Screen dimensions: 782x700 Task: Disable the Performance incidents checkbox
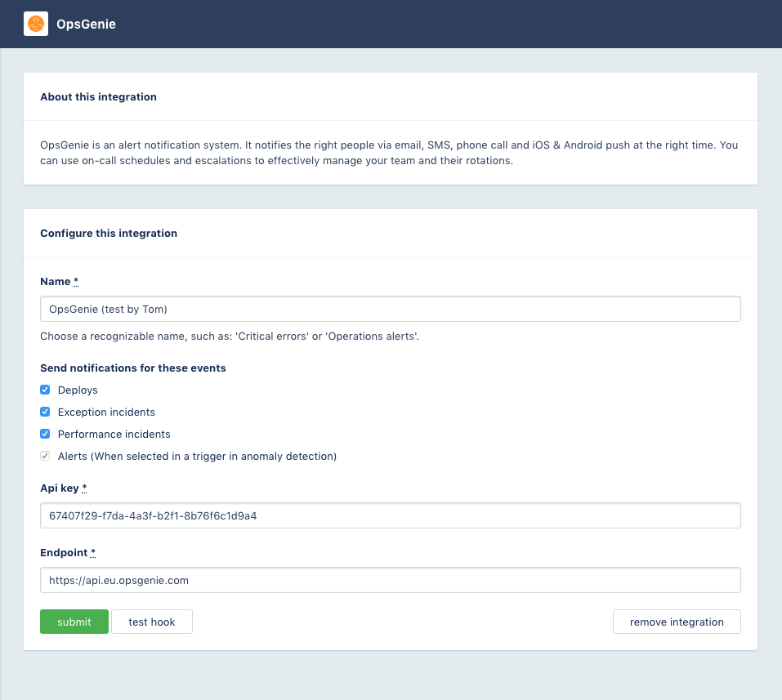click(45, 434)
